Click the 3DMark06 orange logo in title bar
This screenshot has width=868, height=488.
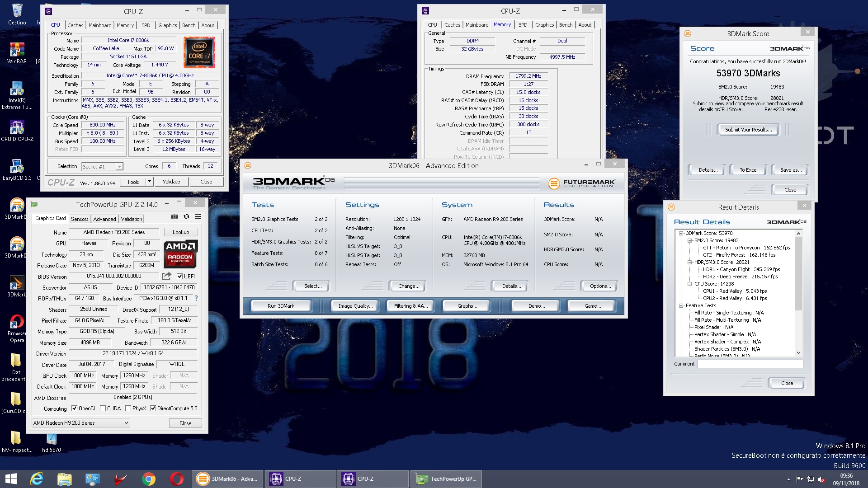pyautogui.click(x=247, y=165)
